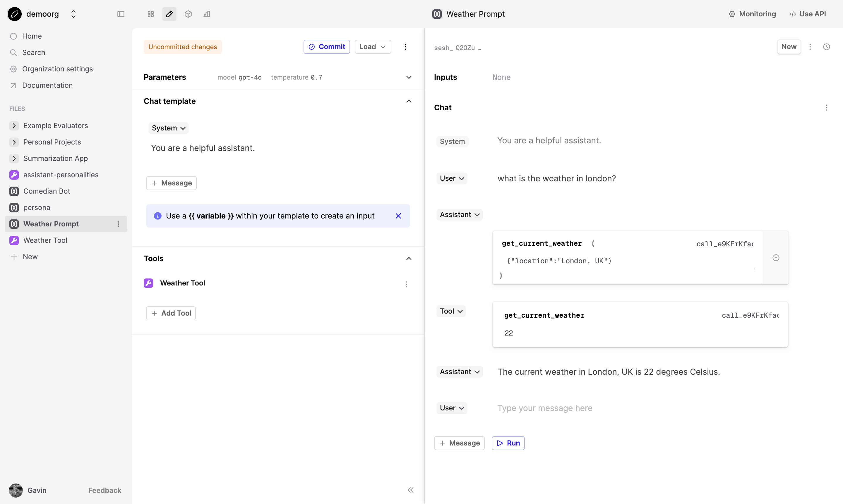Expand the Parameters section
843x504 pixels.
tap(409, 77)
